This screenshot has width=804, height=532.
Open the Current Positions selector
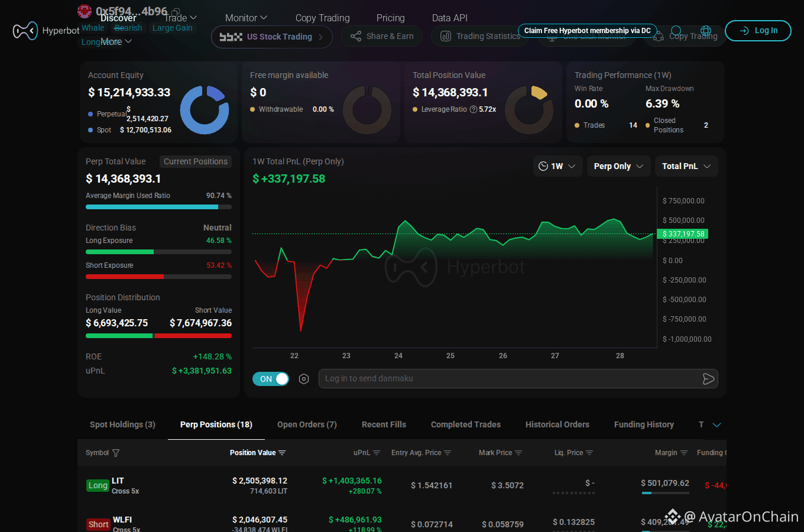[x=195, y=161]
